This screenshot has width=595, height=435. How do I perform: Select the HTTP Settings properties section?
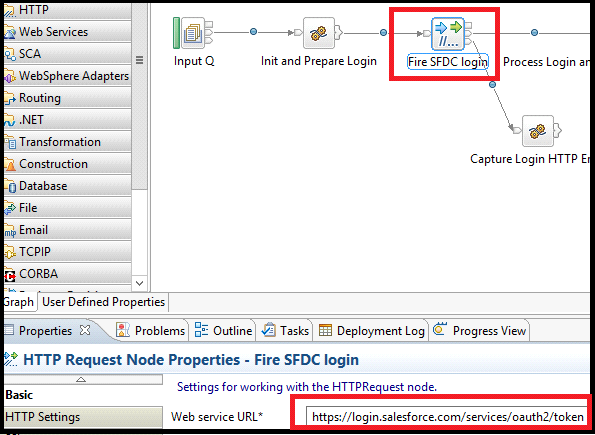tap(83, 417)
